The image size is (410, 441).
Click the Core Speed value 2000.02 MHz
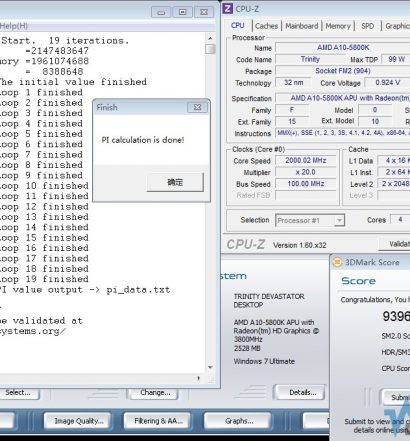[x=306, y=160]
